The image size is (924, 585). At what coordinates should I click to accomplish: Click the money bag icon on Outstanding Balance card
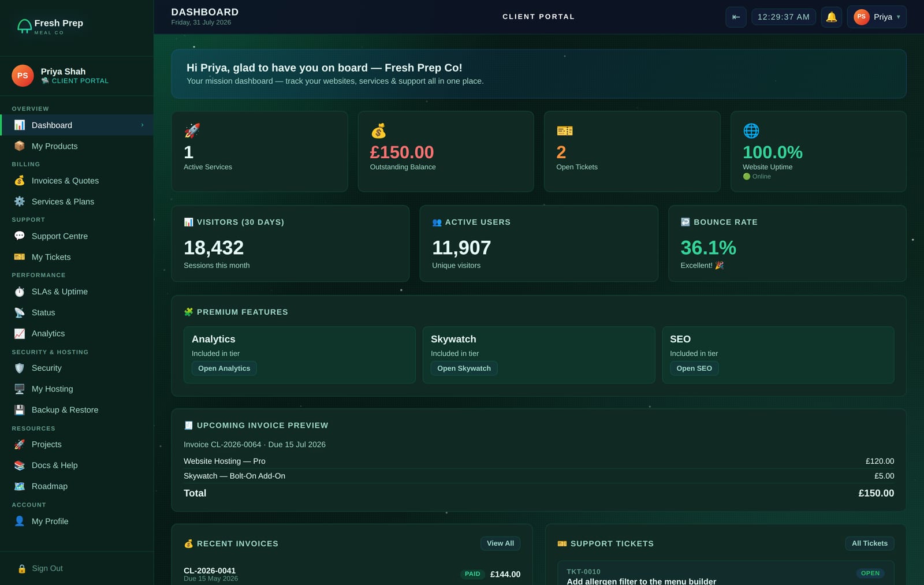[x=378, y=131]
